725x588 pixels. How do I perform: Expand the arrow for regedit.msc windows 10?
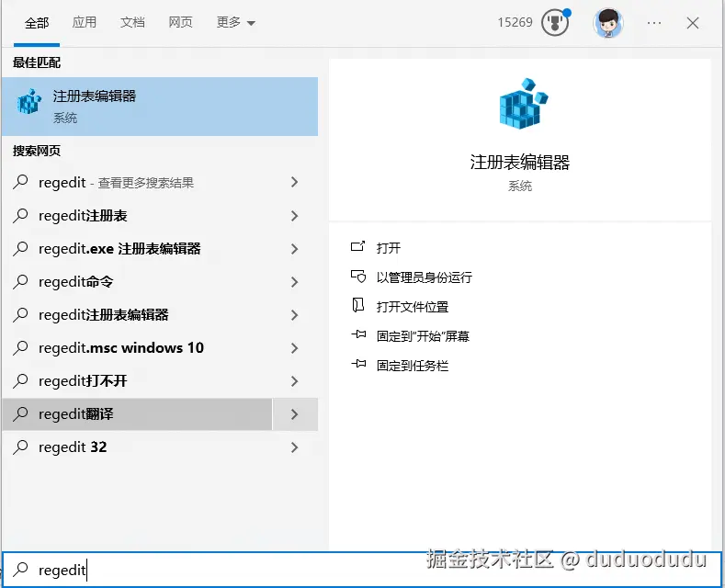point(295,348)
